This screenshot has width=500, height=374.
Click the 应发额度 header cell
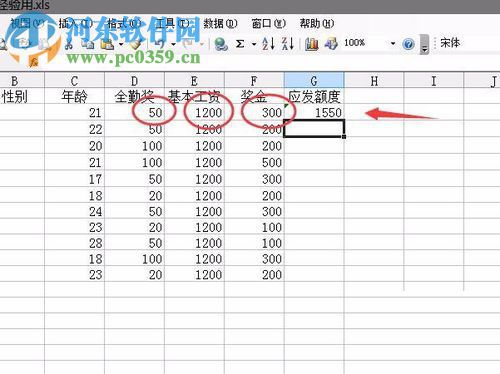[314, 96]
